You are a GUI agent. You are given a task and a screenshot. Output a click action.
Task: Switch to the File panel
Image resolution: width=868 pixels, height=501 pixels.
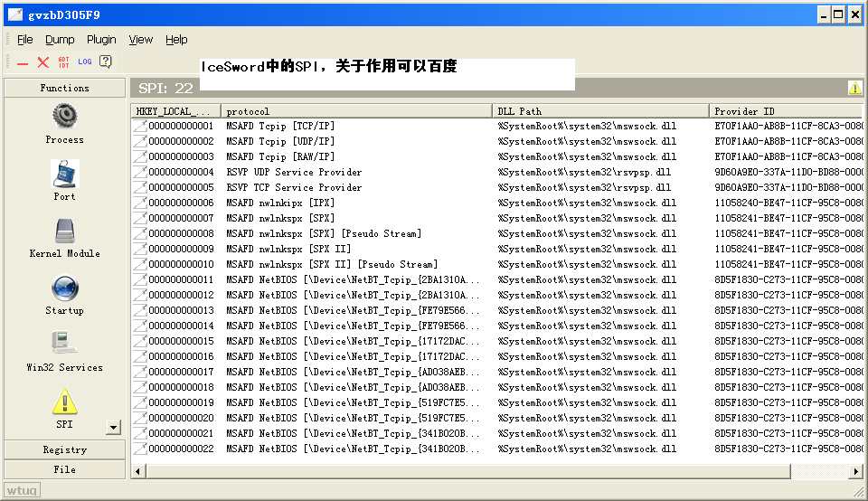[x=65, y=469]
